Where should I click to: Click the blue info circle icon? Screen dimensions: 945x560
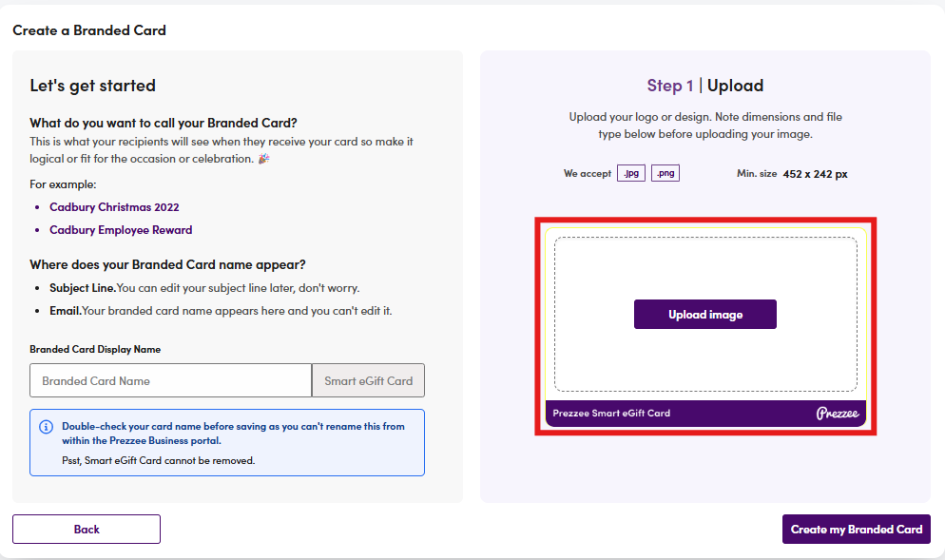coord(46,427)
